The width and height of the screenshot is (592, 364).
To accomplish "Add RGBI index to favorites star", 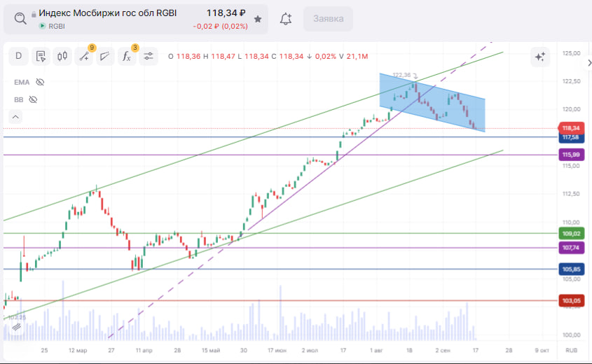I will pos(257,19).
